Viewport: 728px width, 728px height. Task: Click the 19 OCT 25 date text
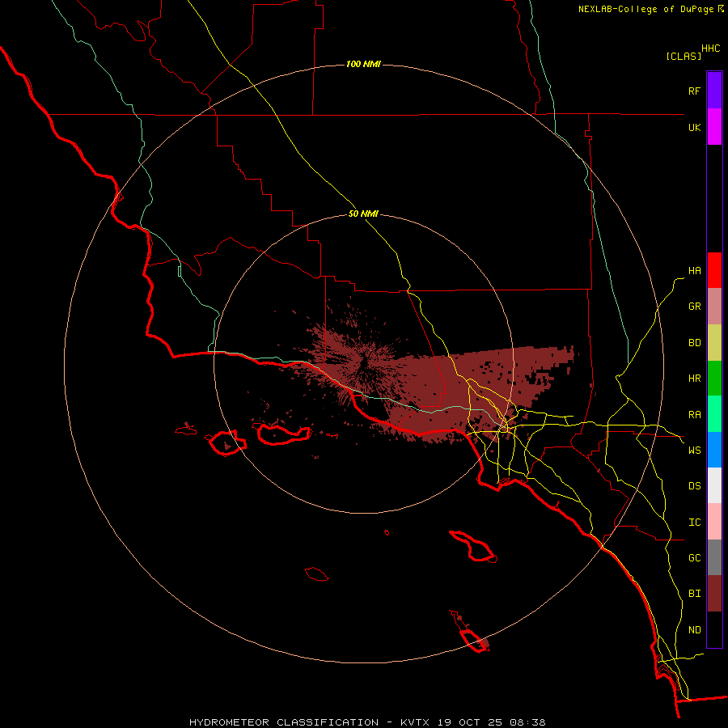pos(468,722)
